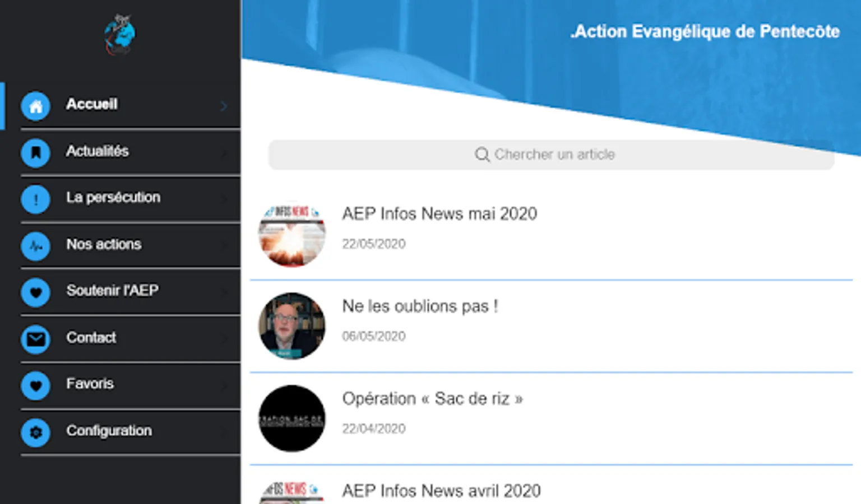861x504 pixels.
Task: Click thumbnail of AEP Infos News mai 2020
Action: pyautogui.click(x=291, y=234)
